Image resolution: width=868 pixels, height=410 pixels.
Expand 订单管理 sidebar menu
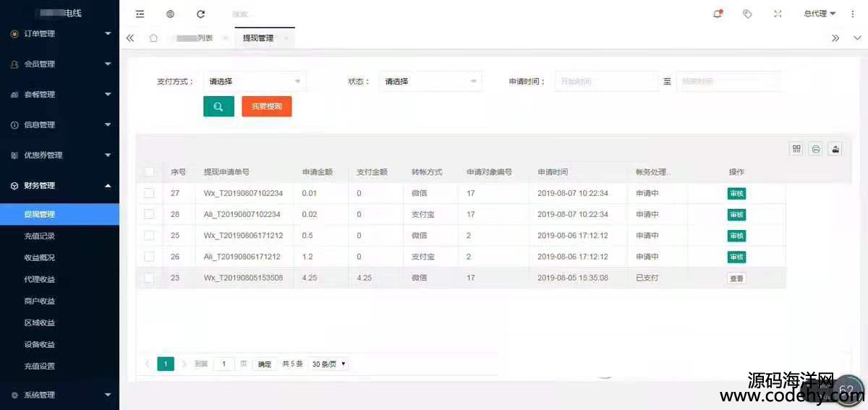coord(59,33)
